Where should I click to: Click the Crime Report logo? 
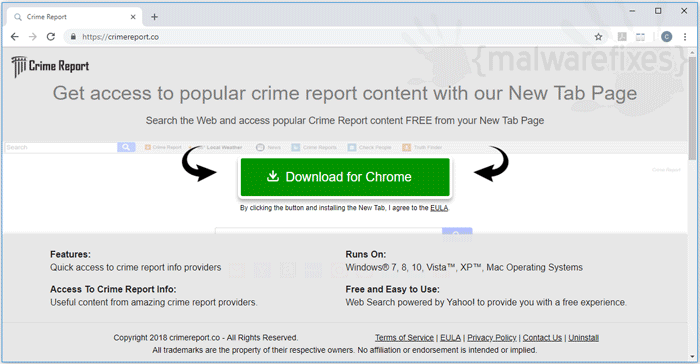click(50, 67)
